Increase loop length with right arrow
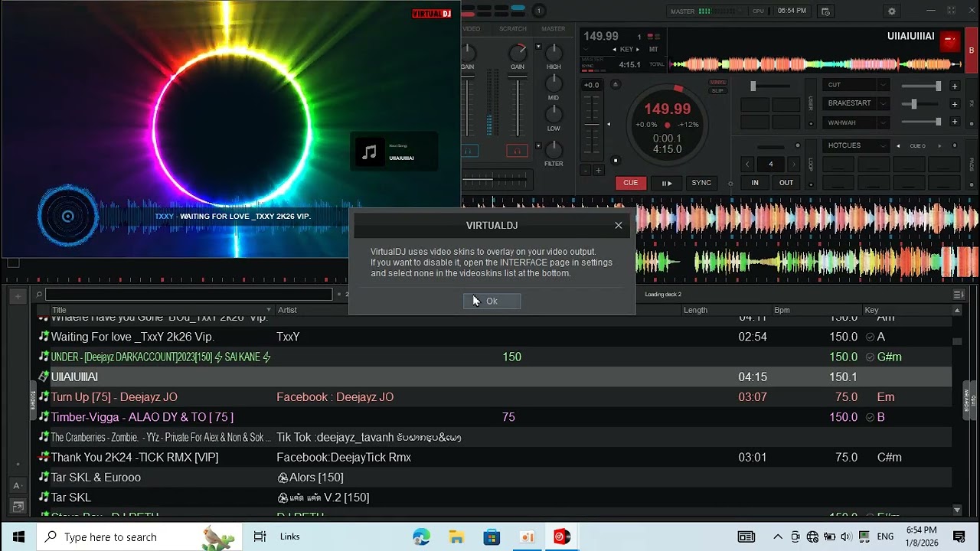The image size is (980, 551). (793, 164)
